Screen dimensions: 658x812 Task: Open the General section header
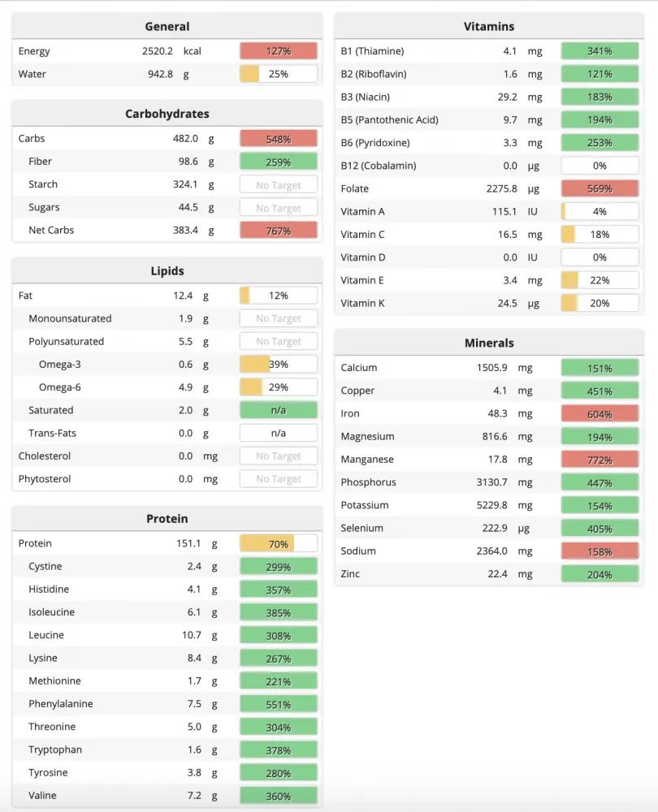click(167, 26)
